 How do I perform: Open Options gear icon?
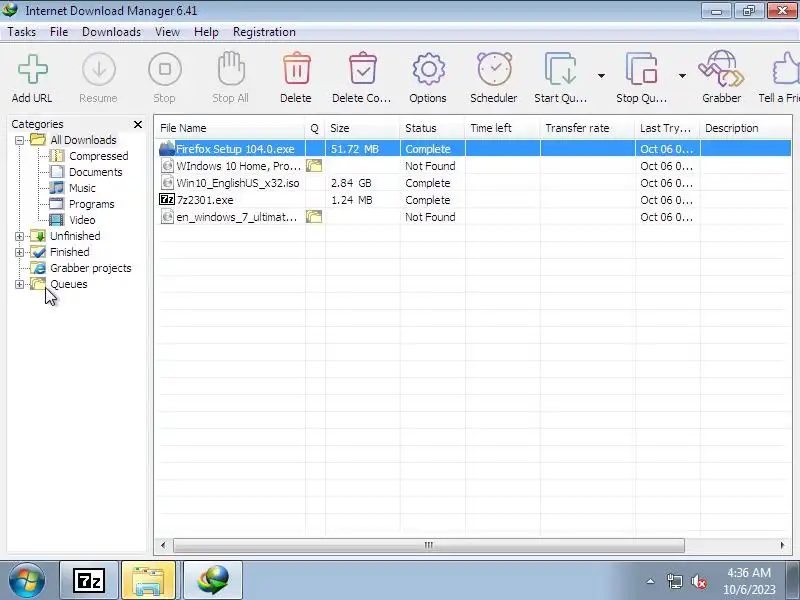428,69
